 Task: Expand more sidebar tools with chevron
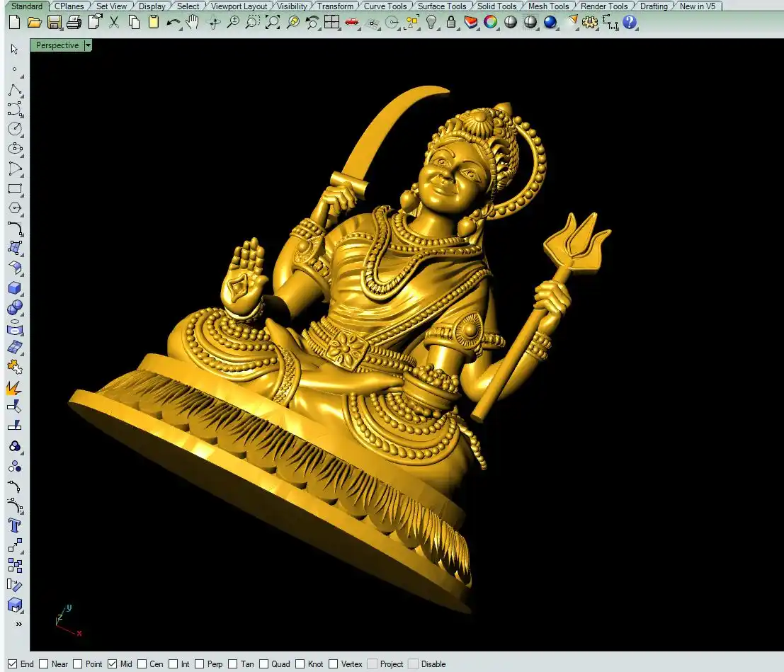click(18, 624)
